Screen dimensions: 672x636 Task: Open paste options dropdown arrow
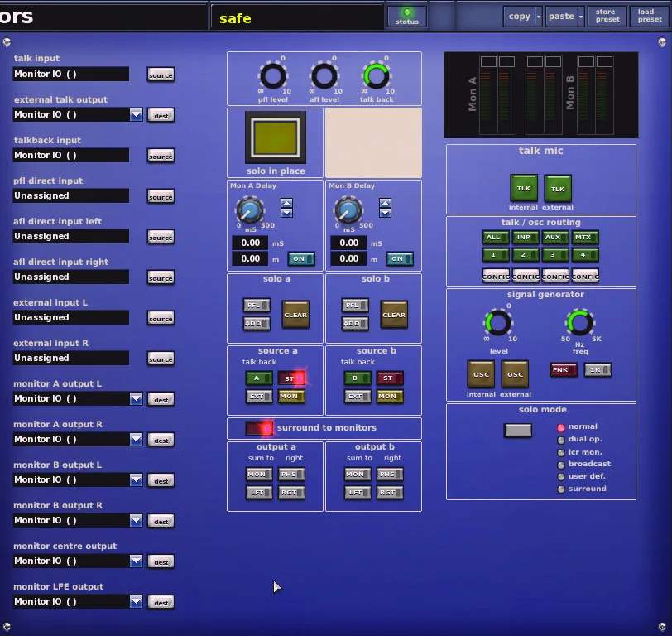[x=581, y=17]
